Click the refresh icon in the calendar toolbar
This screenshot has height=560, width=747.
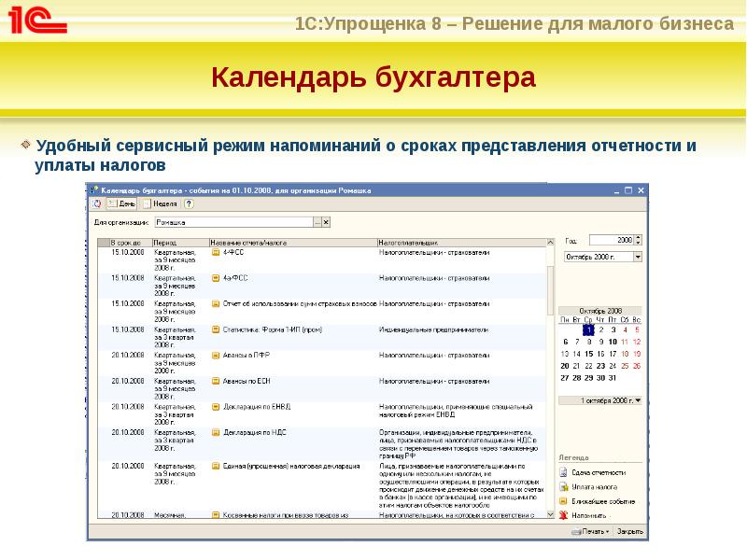coord(97,203)
